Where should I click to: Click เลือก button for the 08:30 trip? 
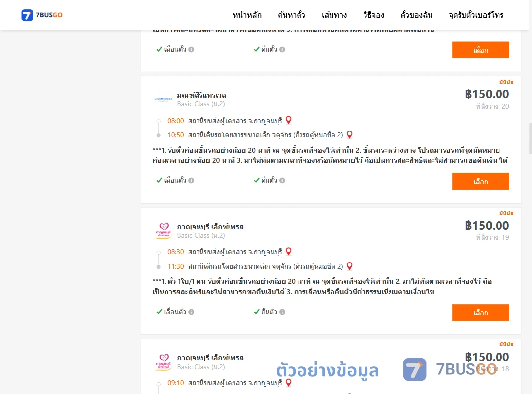480,313
